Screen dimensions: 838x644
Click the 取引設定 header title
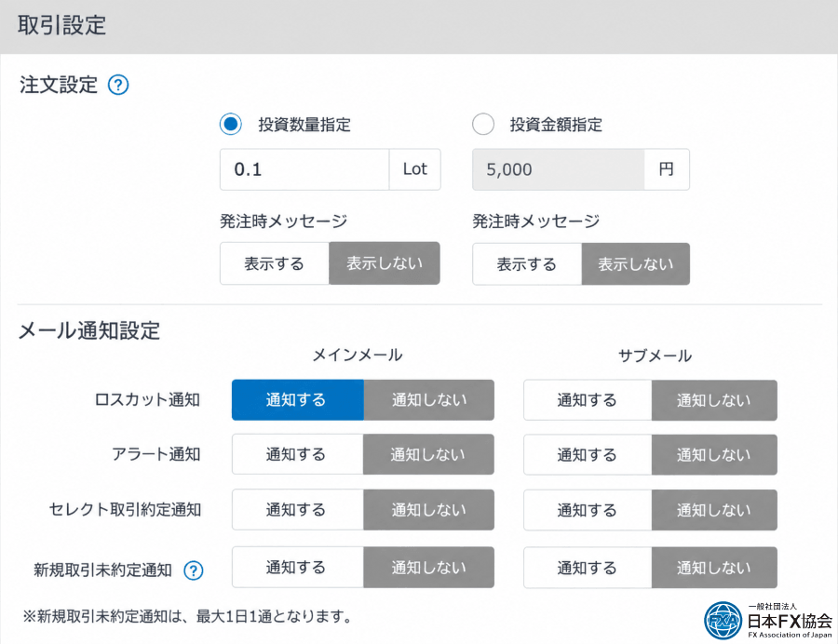point(62,25)
